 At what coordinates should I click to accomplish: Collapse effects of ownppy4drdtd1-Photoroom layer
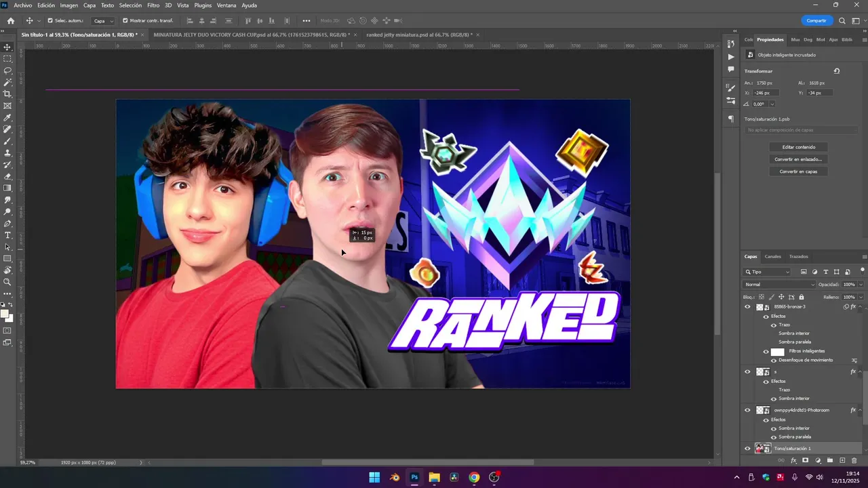coord(861,410)
